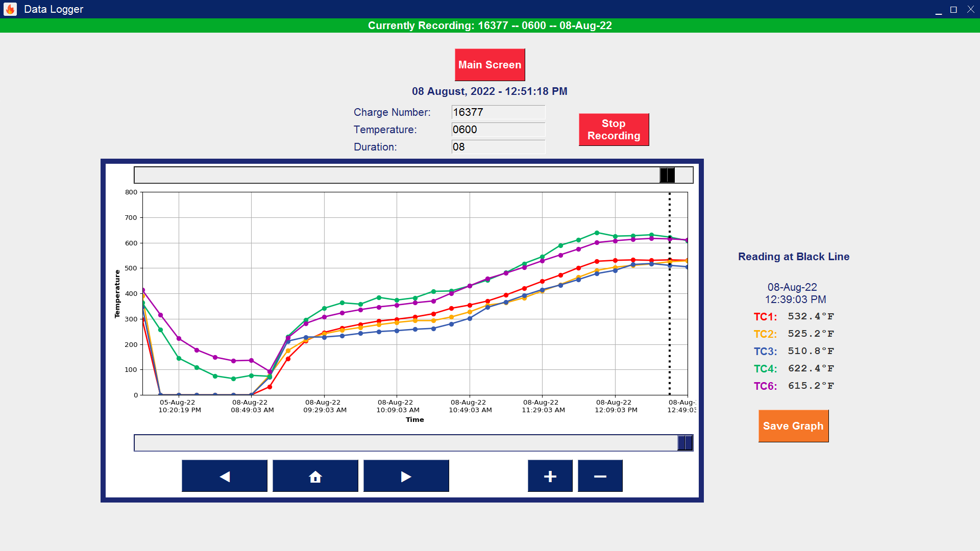980x551 pixels.
Task: Save Graph to file
Action: (x=793, y=425)
